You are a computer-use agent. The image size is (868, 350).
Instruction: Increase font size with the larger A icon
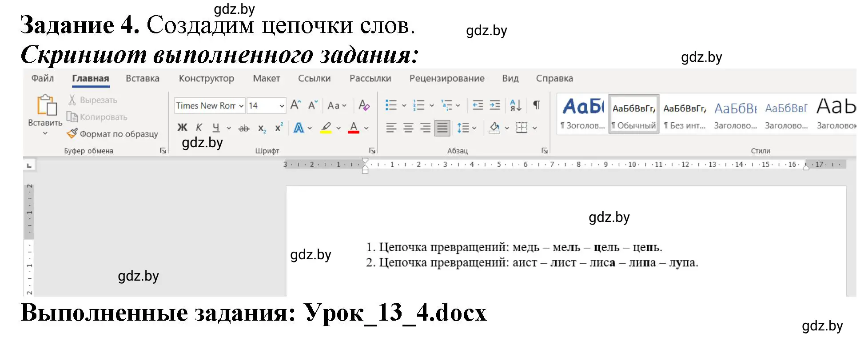point(295,105)
